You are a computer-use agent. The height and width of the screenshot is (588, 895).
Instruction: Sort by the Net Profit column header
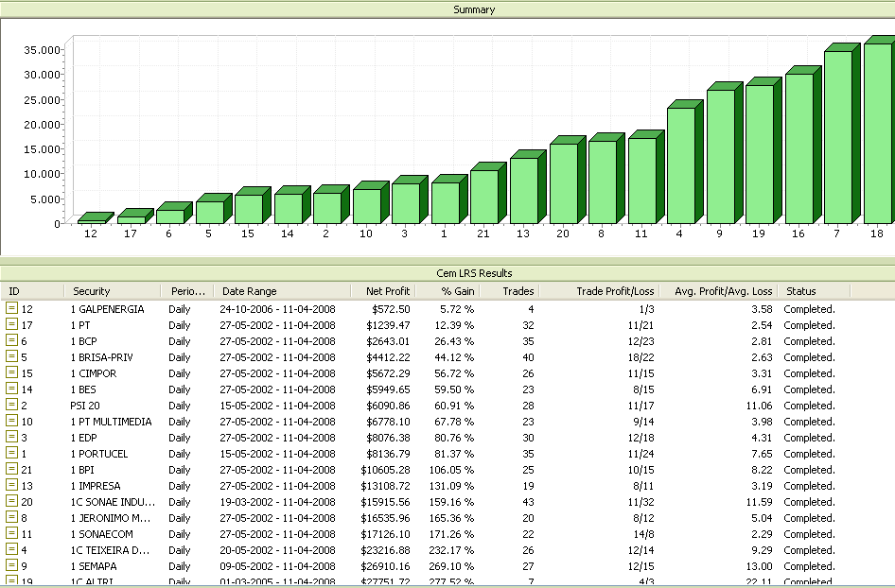[x=383, y=291]
